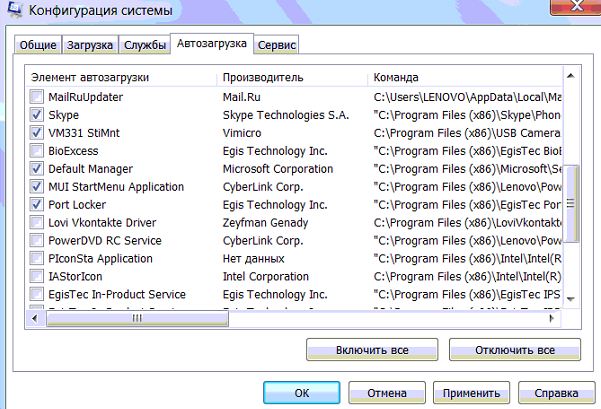Screen dimensions: 601x409
Task: Click the Нет данных manufacturer cell
Action: click(x=253, y=259)
